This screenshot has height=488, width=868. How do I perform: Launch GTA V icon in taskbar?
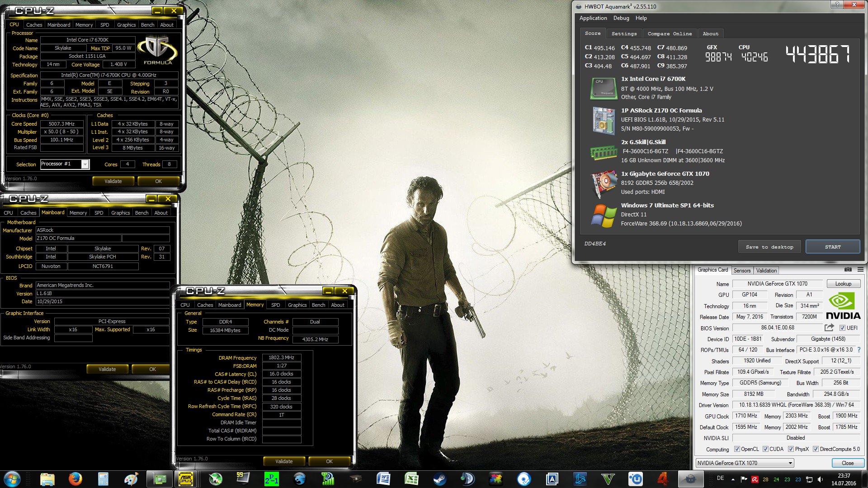point(608,479)
